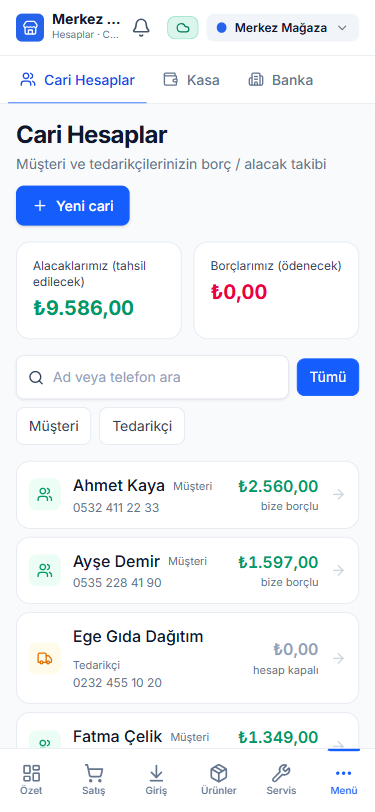This screenshot has height=812, width=375.
Task: Tap the store logo icon
Action: pos(30,27)
